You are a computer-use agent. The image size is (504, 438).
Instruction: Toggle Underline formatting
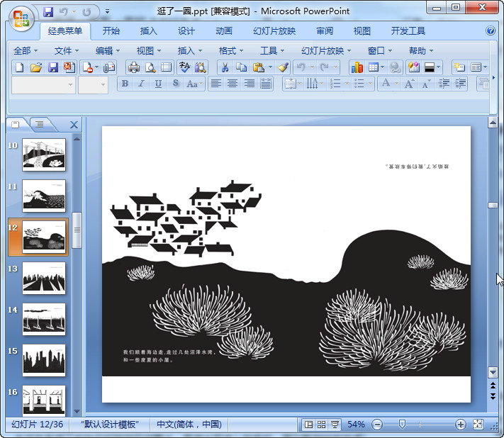tap(157, 84)
